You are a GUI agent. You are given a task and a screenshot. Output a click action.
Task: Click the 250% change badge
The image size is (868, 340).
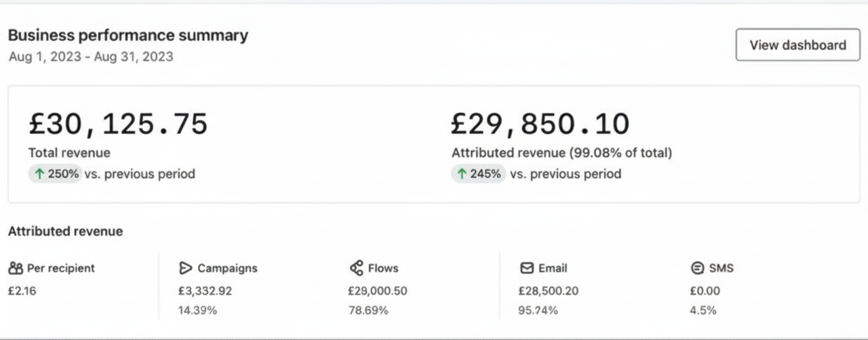tap(56, 174)
